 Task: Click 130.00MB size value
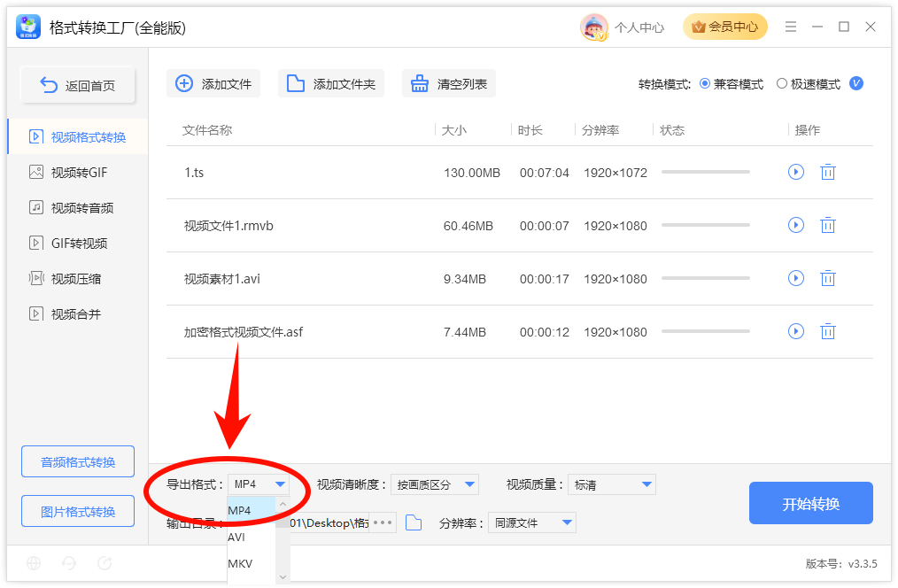tap(472, 173)
